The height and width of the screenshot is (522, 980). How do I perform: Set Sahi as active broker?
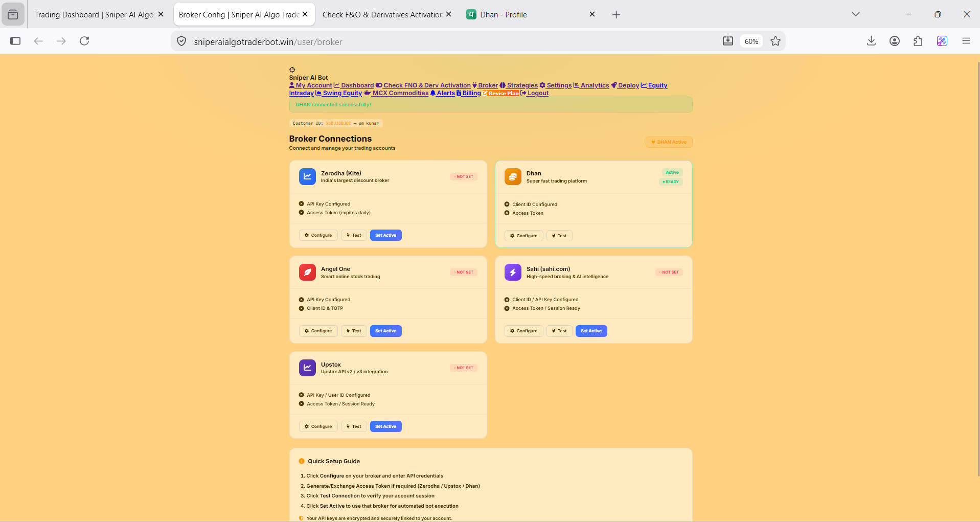click(x=591, y=331)
